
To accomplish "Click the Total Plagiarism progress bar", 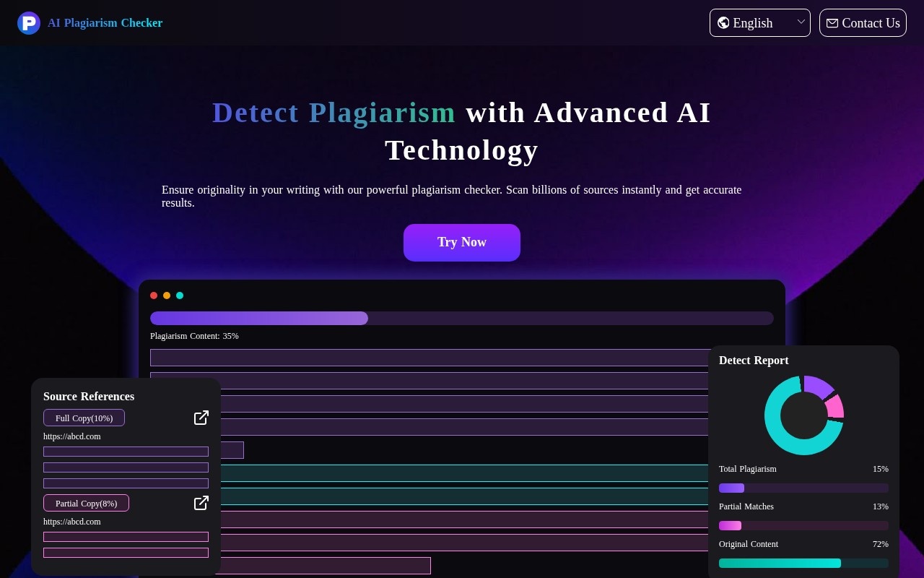I will pyautogui.click(x=803, y=488).
